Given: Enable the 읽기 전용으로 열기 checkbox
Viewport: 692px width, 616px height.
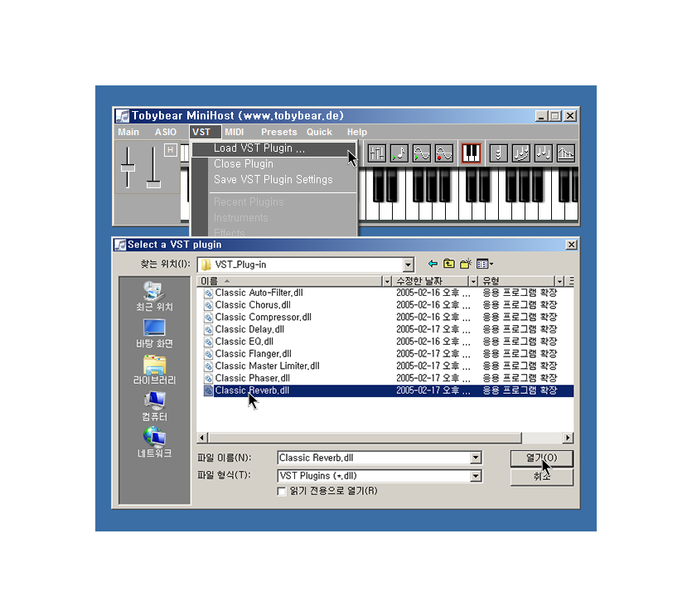Looking at the screenshot, I should [282, 492].
